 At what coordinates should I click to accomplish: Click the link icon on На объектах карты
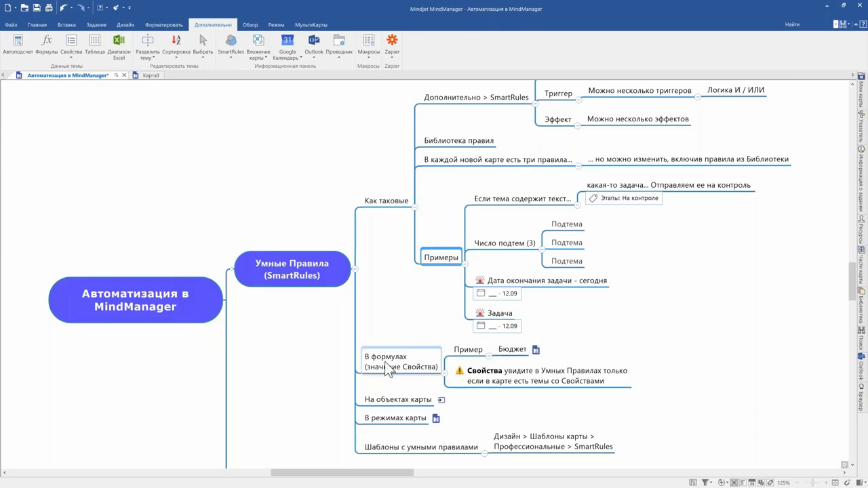[x=441, y=400]
